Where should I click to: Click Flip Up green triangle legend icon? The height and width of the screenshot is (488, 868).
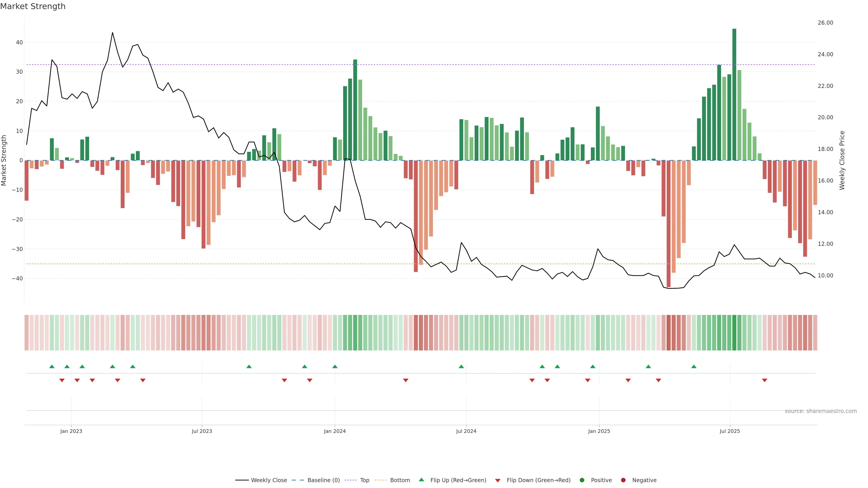(x=421, y=480)
